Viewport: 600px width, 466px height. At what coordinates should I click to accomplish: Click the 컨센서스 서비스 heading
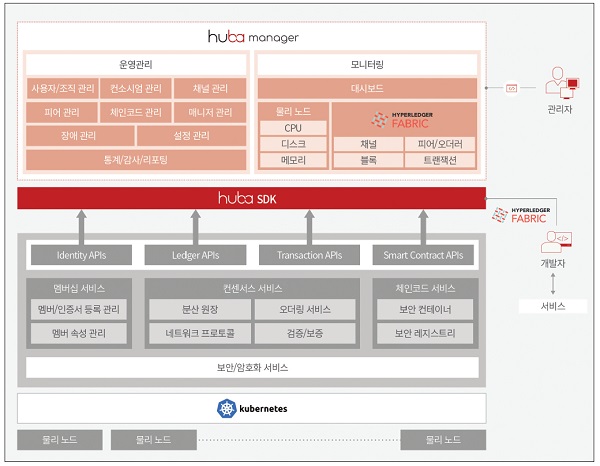click(253, 288)
